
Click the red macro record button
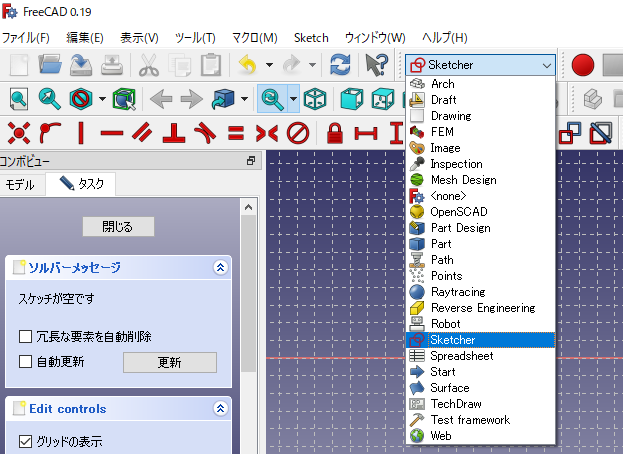[x=583, y=65]
